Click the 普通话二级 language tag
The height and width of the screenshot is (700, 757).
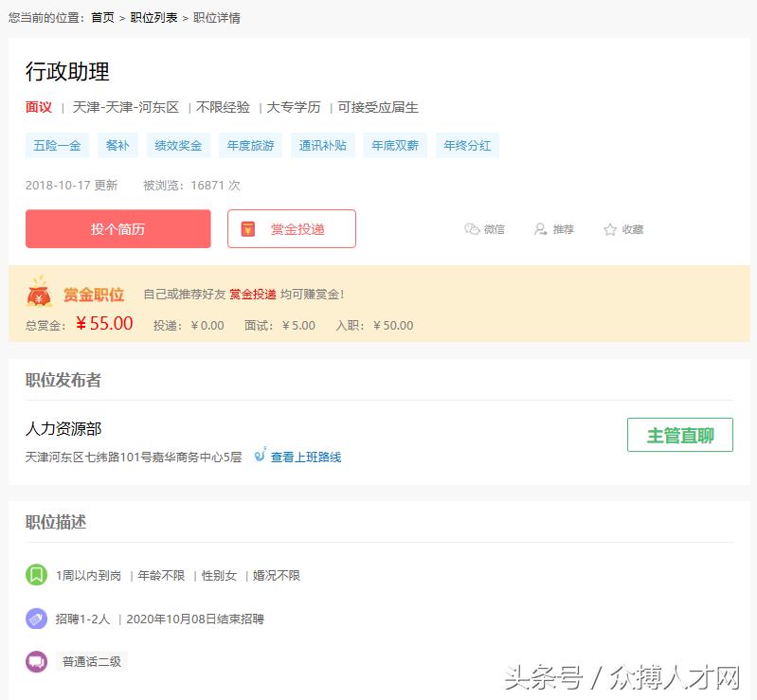click(92, 661)
